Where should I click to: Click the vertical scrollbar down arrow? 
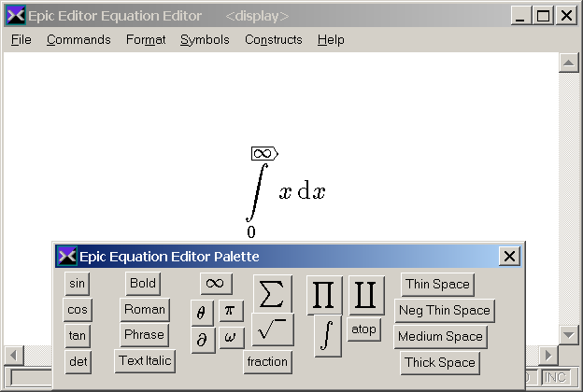[568, 335]
